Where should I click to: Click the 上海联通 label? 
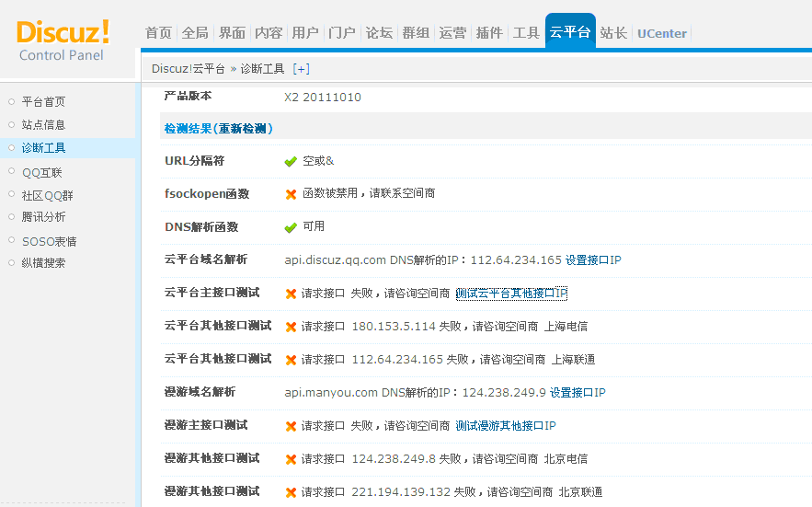(573, 359)
